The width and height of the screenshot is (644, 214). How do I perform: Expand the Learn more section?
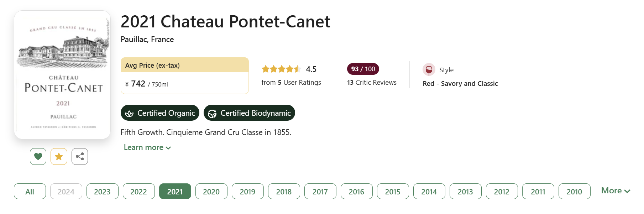(x=147, y=147)
